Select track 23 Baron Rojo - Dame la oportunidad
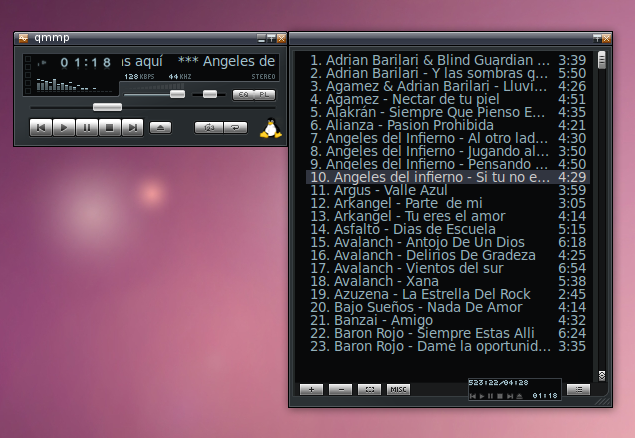Viewport: 635px width, 438px height. pyautogui.click(x=448, y=346)
